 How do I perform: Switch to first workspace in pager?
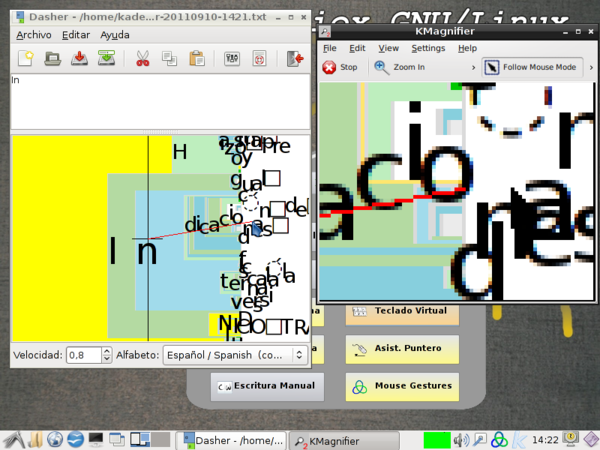pos(140,440)
